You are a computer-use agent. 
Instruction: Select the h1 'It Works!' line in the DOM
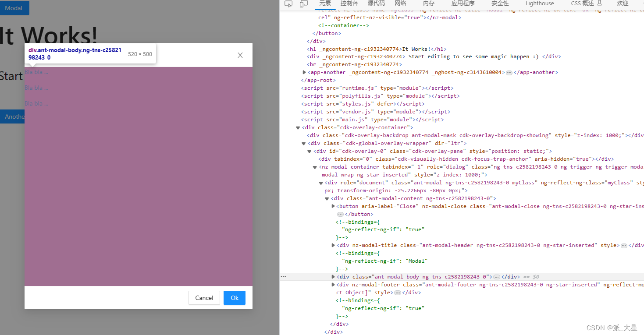coord(377,49)
